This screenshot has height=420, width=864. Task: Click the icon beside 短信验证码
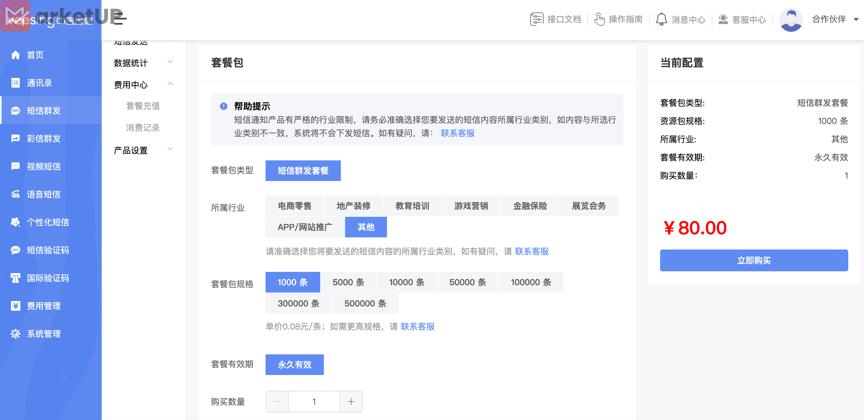[15, 250]
